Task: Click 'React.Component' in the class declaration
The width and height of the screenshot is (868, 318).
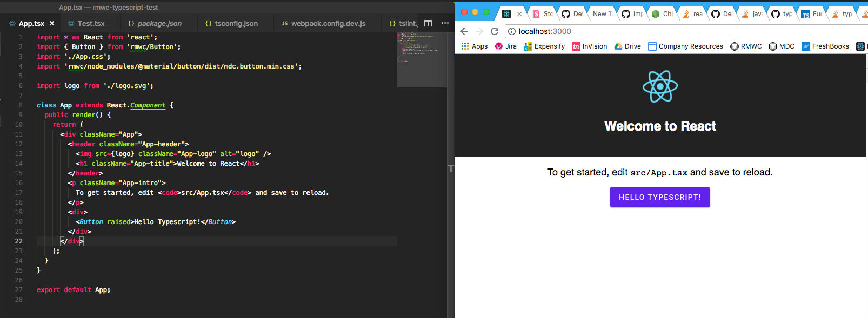Action: pos(136,105)
